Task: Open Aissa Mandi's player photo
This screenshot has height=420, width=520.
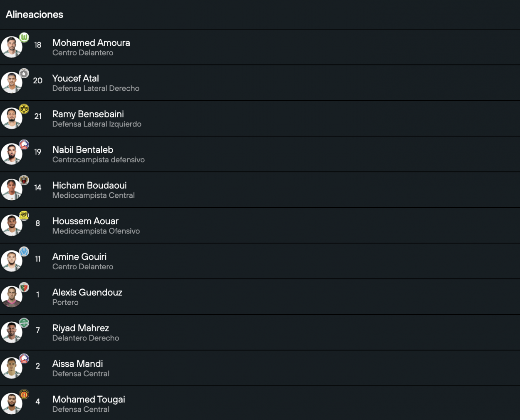Action: (x=11, y=368)
